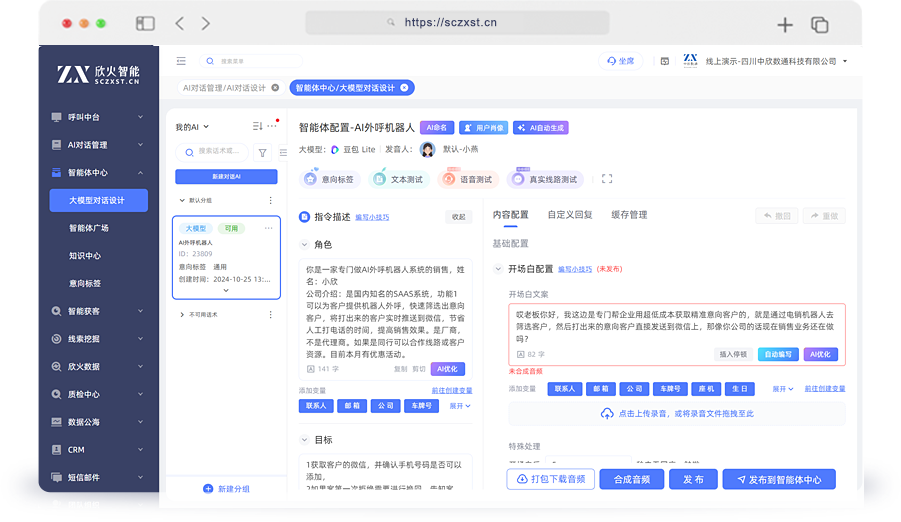901x522 pixels.
Task: Click the filter funnel icon
Action: point(262,153)
